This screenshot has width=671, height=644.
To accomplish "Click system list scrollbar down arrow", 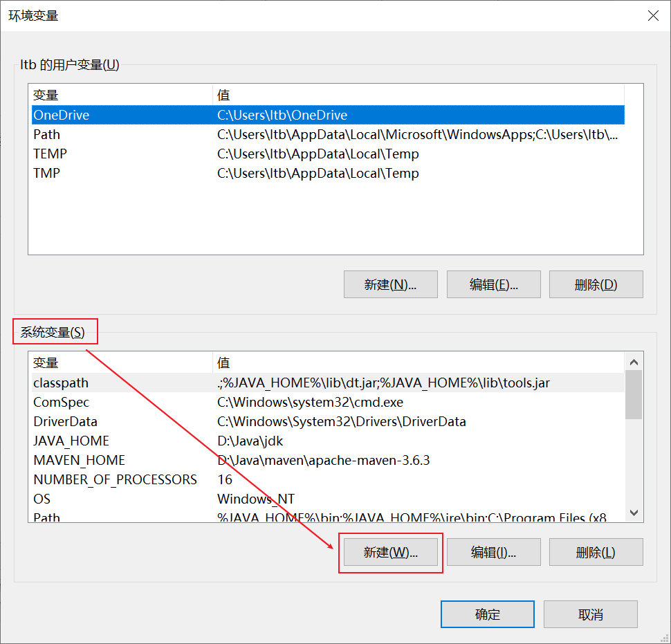I will (x=634, y=512).
